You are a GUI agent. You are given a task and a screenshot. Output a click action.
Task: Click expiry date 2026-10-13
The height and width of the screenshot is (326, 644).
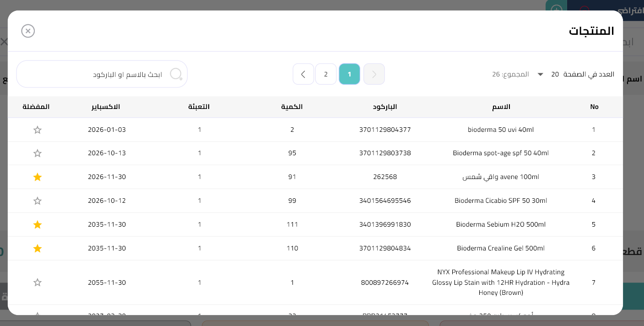click(x=107, y=153)
